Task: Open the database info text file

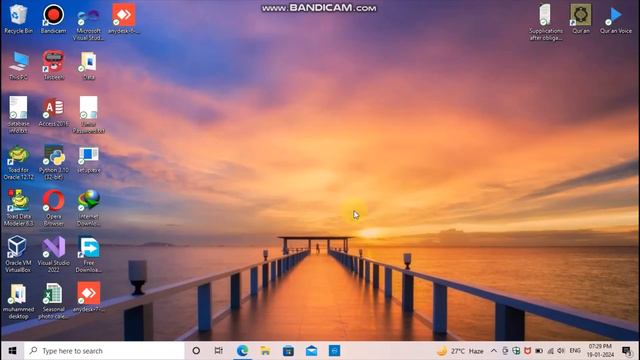Action: coord(18,115)
